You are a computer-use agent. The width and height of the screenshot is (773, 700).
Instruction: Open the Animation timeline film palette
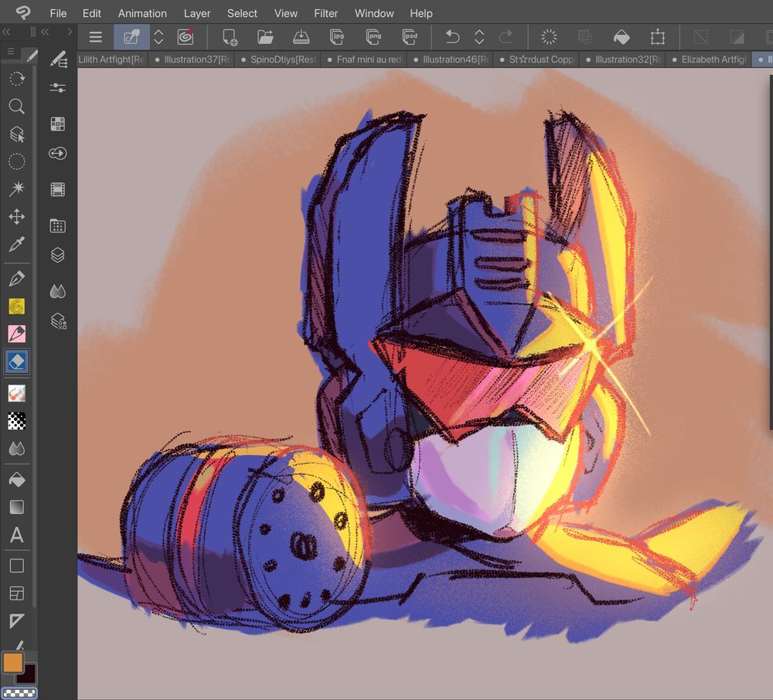(x=58, y=189)
